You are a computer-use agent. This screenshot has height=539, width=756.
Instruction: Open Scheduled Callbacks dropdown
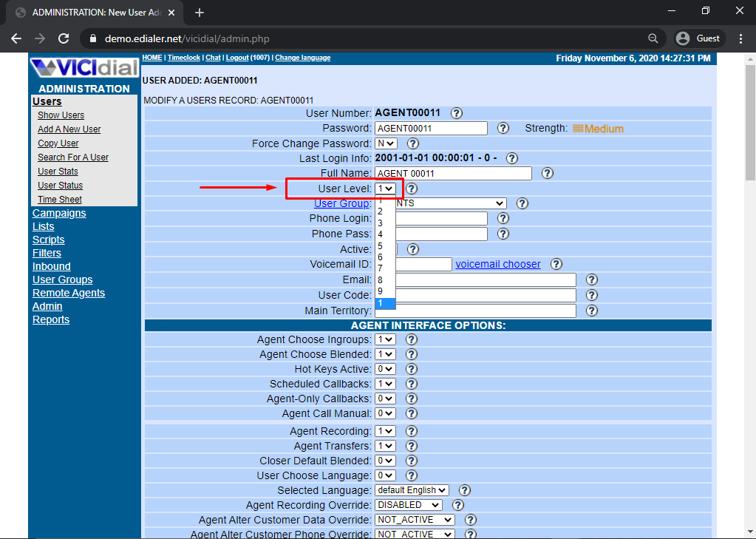pos(385,384)
